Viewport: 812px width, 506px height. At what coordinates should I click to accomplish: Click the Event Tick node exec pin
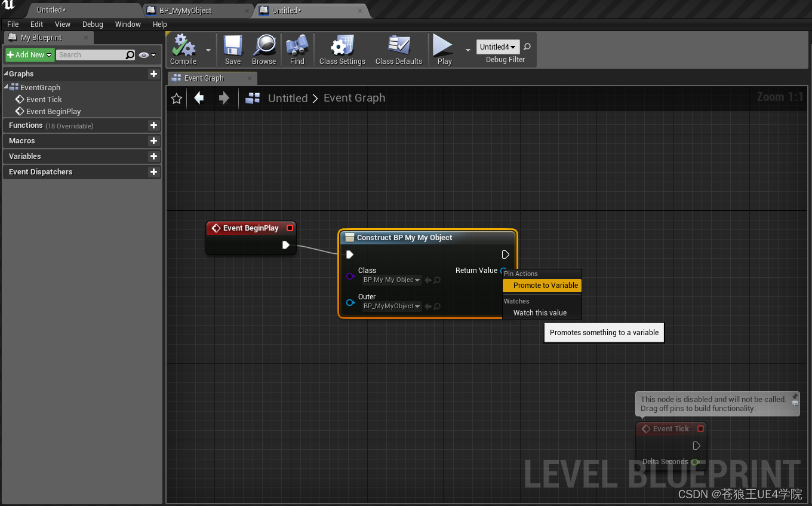[x=696, y=446]
